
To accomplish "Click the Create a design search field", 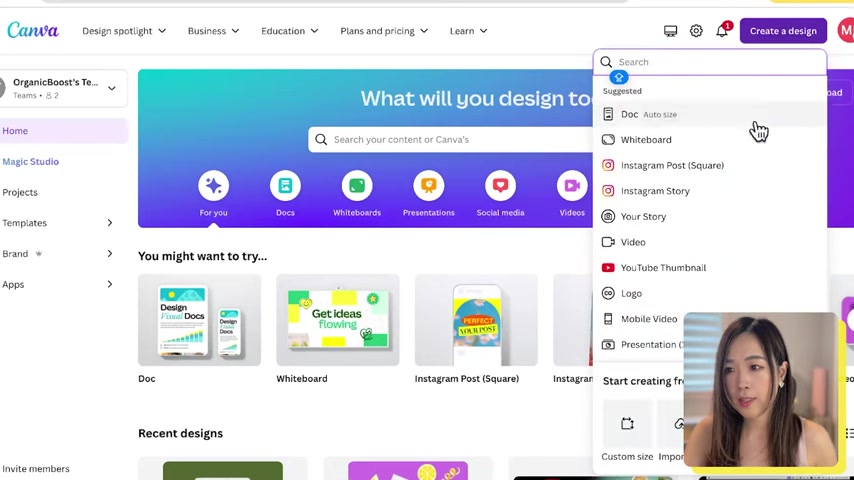I will 710,62.
